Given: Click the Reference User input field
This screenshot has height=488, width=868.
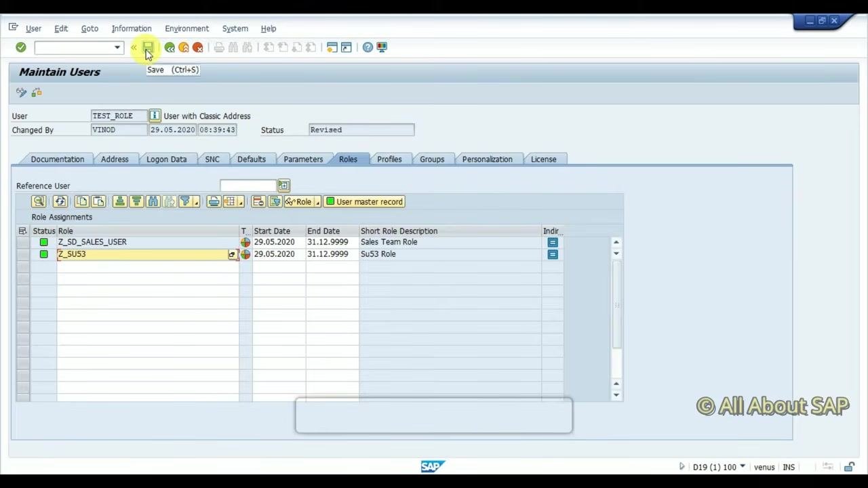Looking at the screenshot, I should point(248,186).
